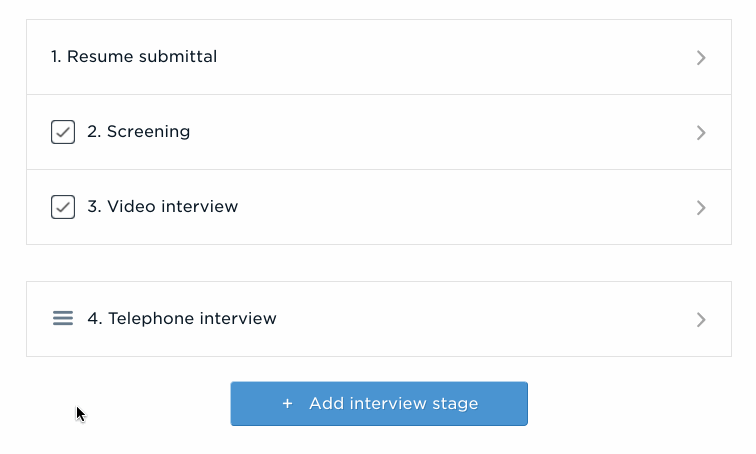Open Telephone interview stage via its chevron
756x454 pixels.
[x=701, y=320]
